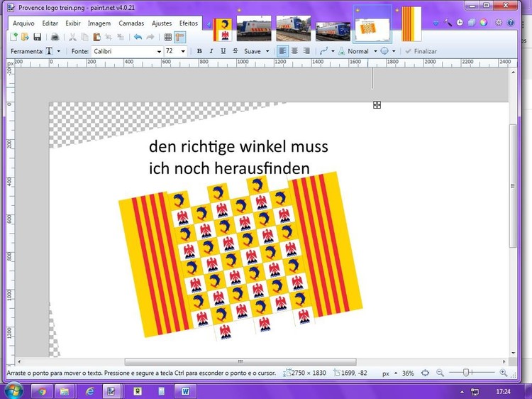Screen dimensions: 532x399
Task: Click the zoom in magnifier icon
Action: 503,373
